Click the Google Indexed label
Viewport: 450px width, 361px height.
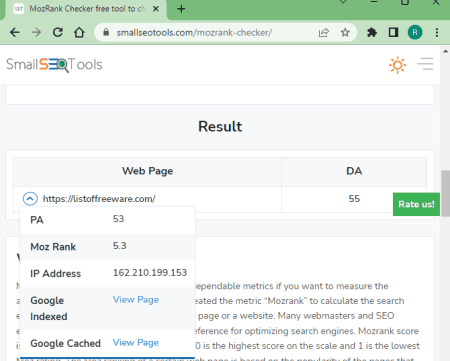pos(49,308)
